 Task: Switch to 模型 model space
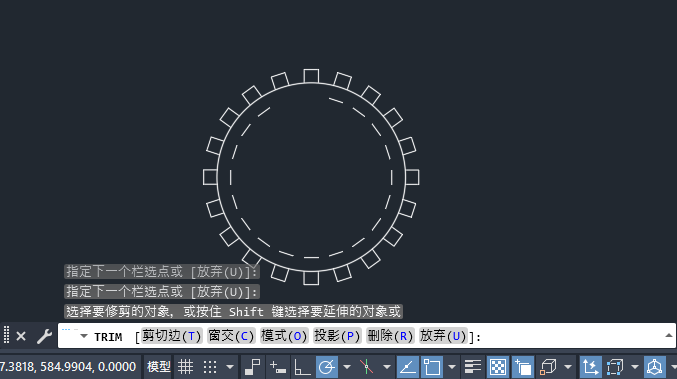tap(158, 367)
